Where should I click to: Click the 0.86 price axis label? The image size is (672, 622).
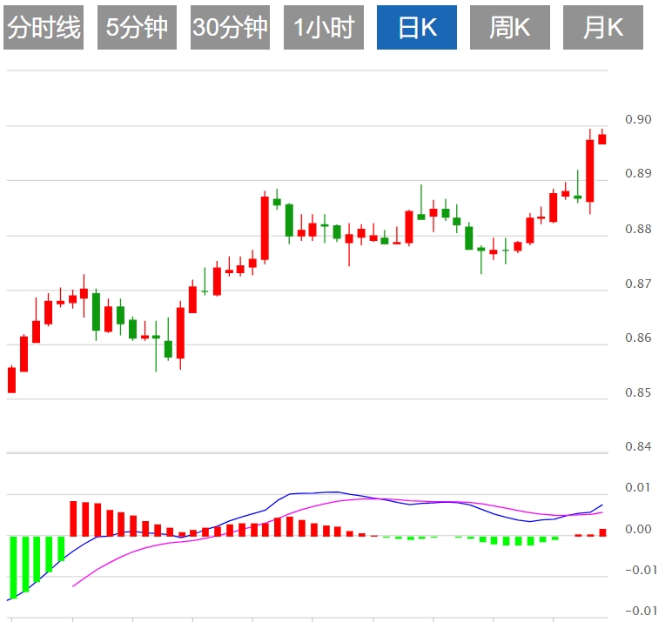pyautogui.click(x=638, y=338)
